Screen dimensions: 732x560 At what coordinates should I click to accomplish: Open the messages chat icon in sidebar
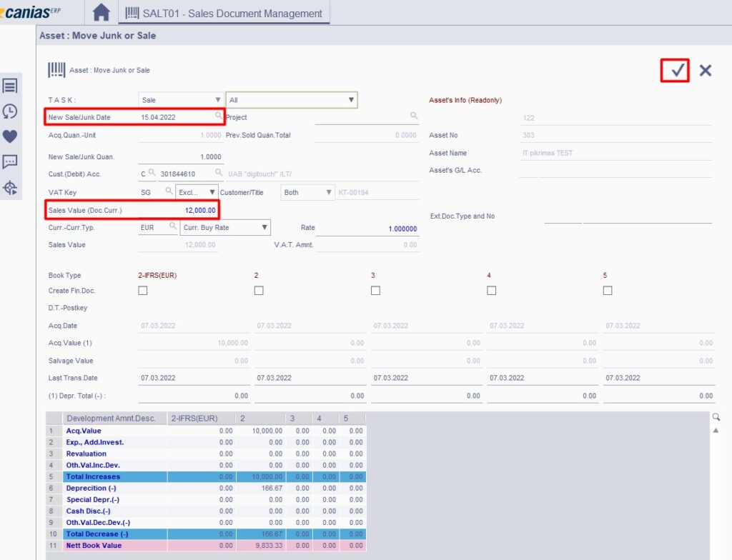tap(10, 162)
